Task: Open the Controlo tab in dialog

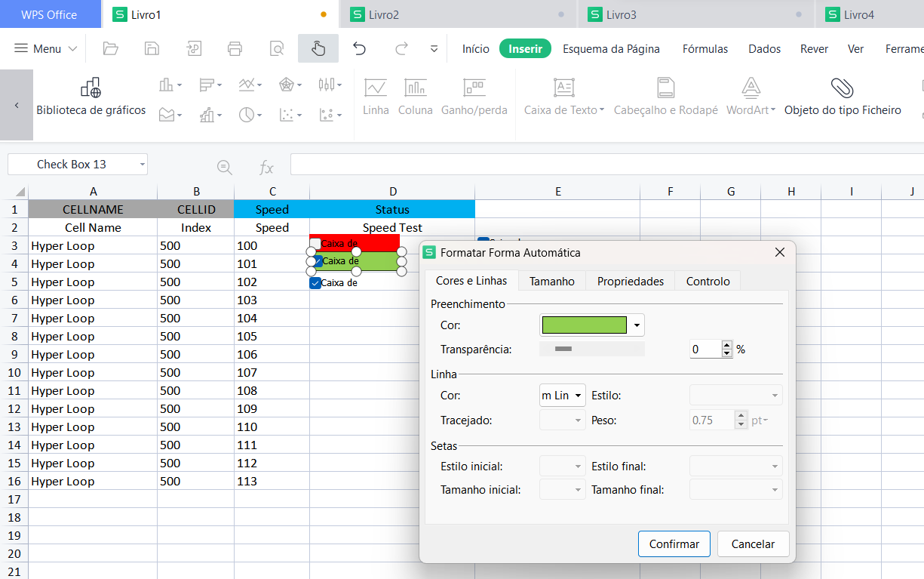Action: 708,281
